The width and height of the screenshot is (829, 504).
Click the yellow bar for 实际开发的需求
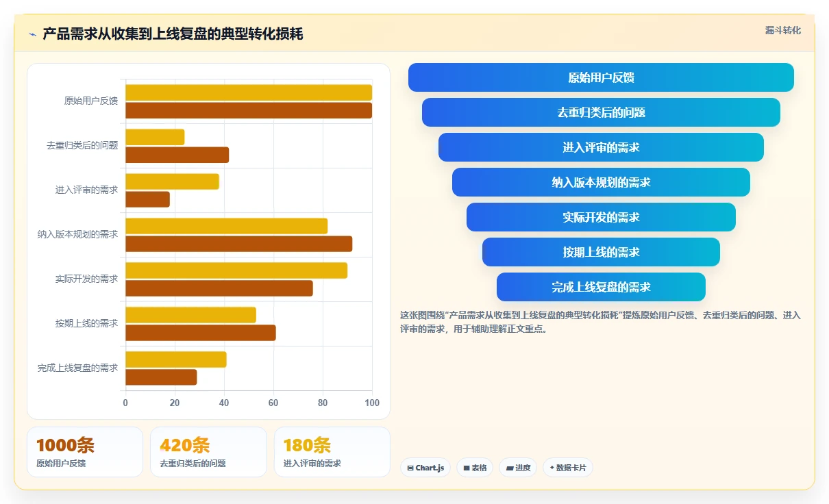236,270
